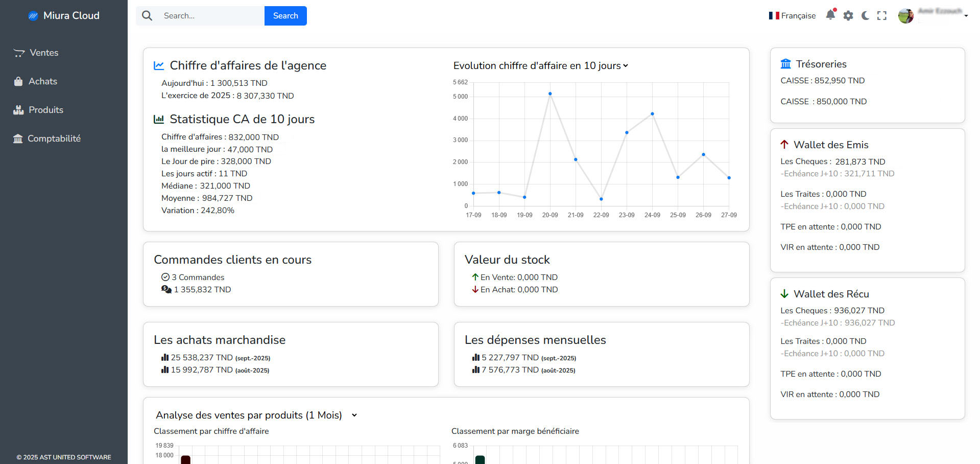Open the Ventes menu
The height and width of the screenshot is (464, 980).
[x=43, y=53]
